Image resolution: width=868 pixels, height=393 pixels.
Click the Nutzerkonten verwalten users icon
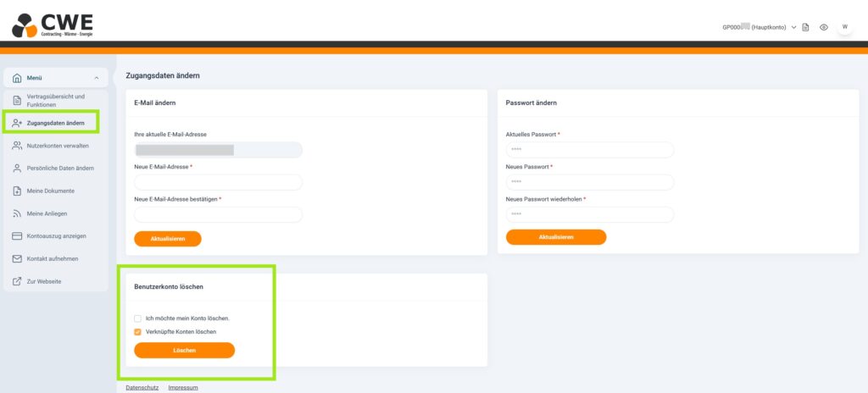click(x=17, y=146)
